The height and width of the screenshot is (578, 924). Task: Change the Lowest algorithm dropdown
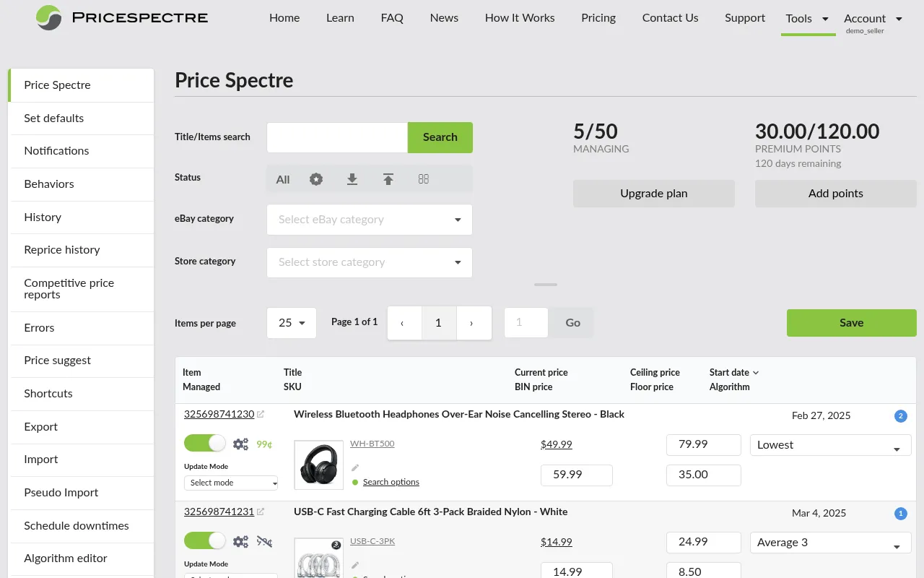829,444
